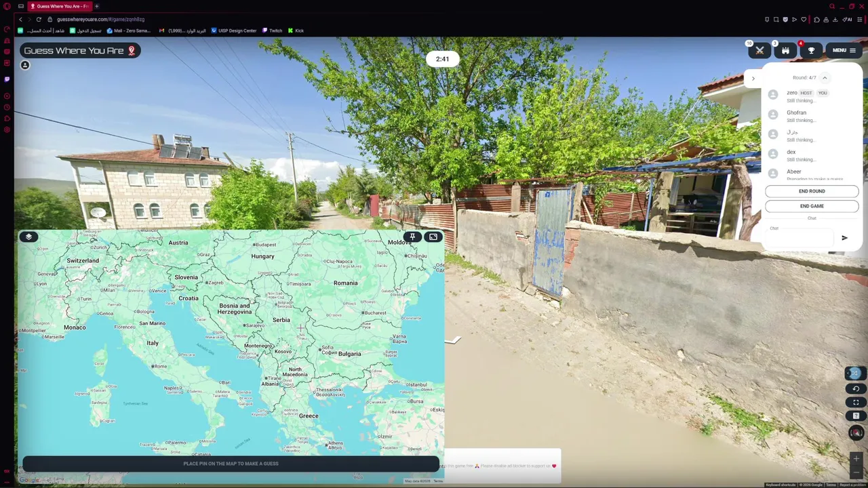This screenshot has height=488, width=868.
Task: Toggle fullscreen Street View icon
Action: click(x=856, y=402)
